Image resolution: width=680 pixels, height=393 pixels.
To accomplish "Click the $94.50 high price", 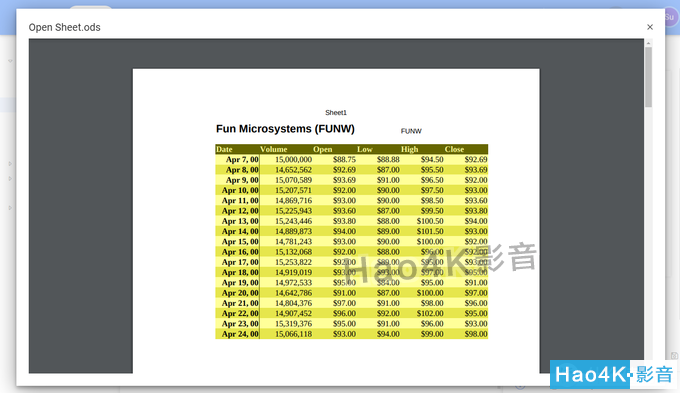I will tap(432, 160).
